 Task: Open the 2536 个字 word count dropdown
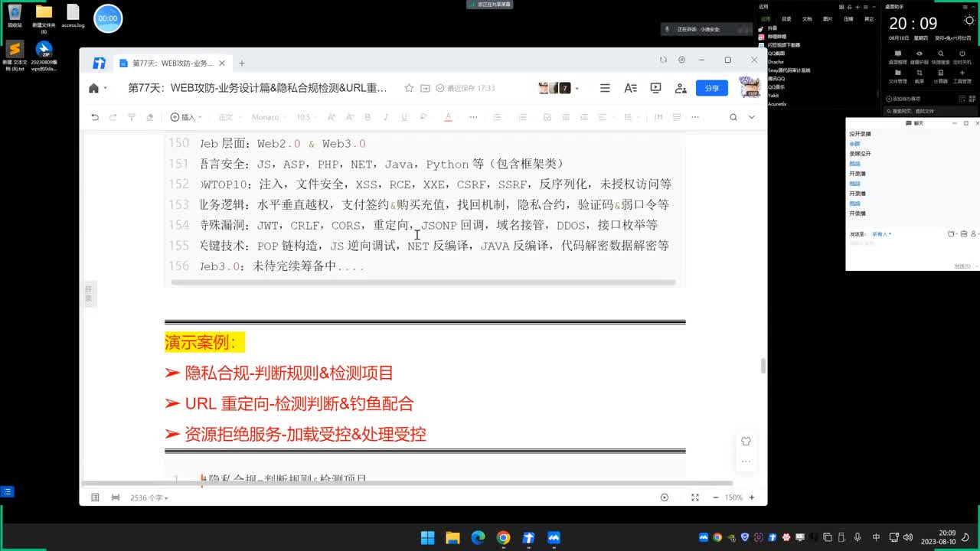point(149,497)
